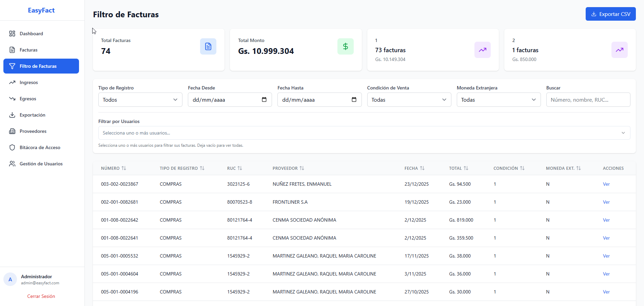
Task: Sort table by Total column arrows
Action: click(x=466, y=168)
